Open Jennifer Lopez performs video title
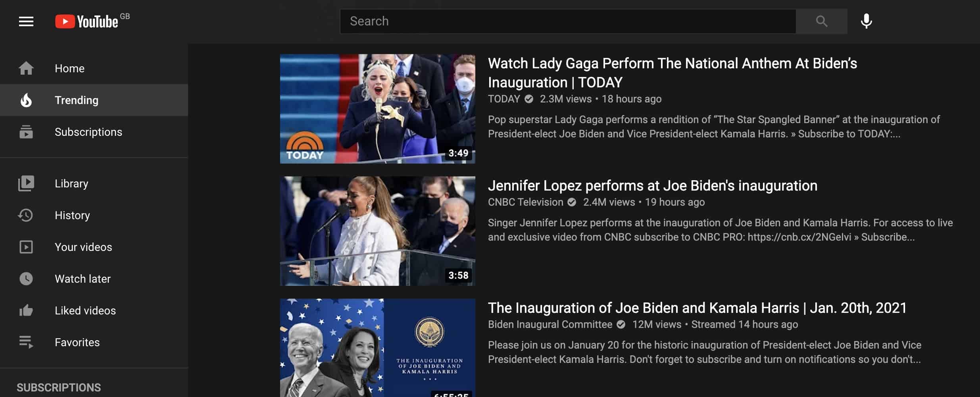980x397 pixels. click(653, 186)
